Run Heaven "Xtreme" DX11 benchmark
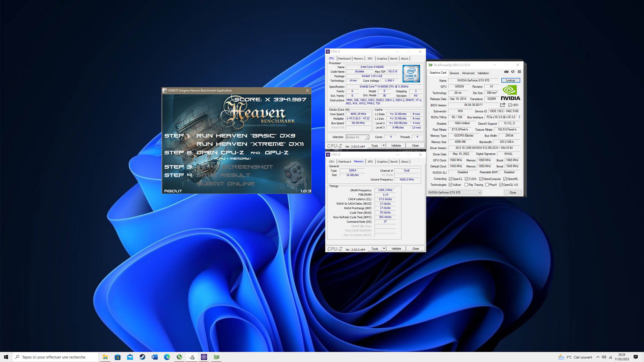 (250, 144)
